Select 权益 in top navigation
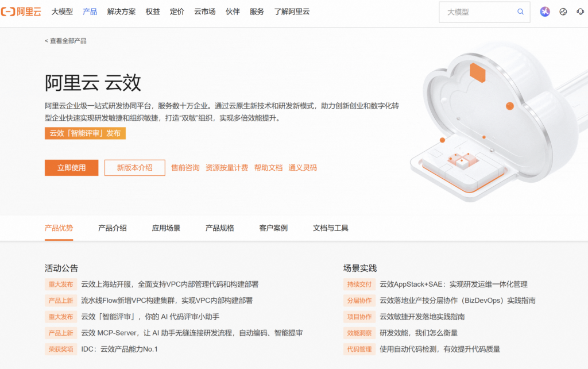This screenshot has height=369, width=588. (x=153, y=11)
